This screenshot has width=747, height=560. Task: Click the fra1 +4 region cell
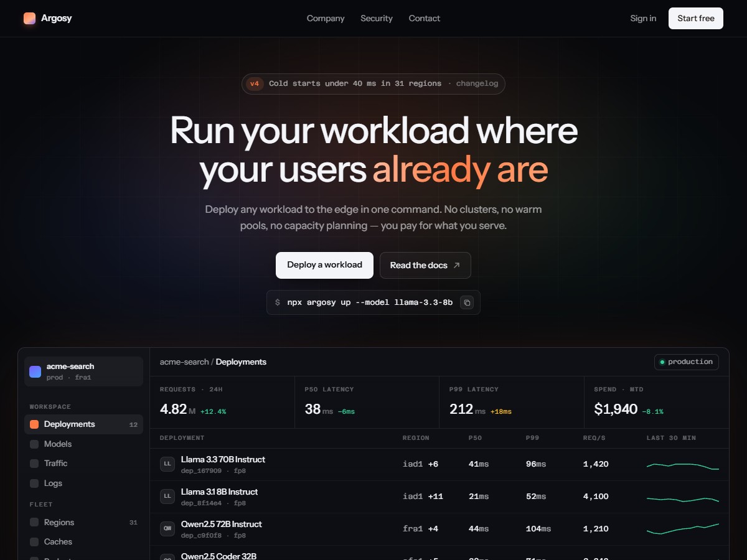(x=421, y=529)
